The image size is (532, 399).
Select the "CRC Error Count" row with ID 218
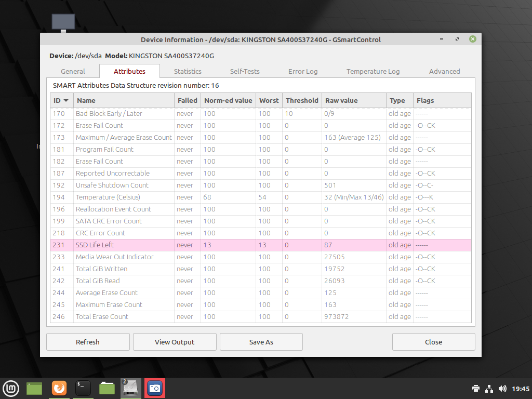261,233
